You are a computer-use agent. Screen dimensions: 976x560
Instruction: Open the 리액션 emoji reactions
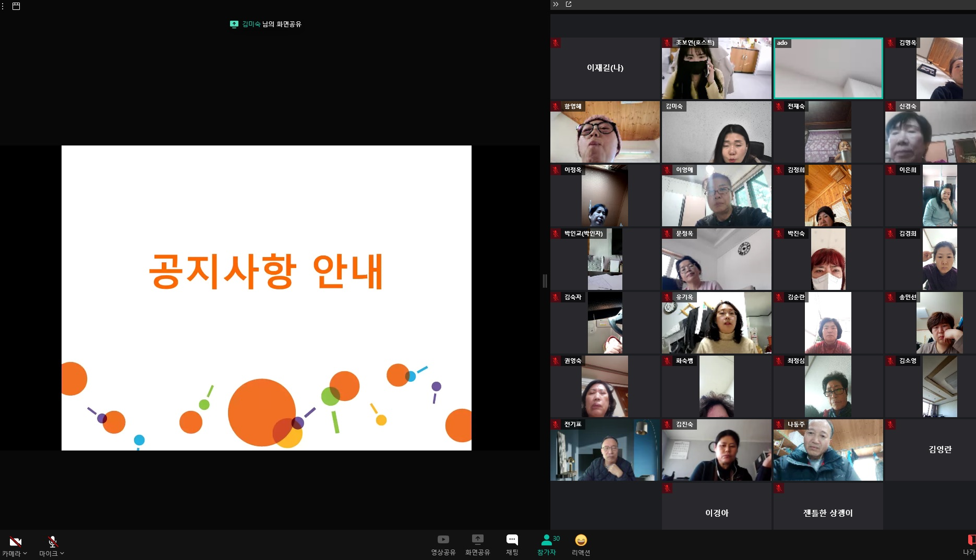[x=581, y=540]
